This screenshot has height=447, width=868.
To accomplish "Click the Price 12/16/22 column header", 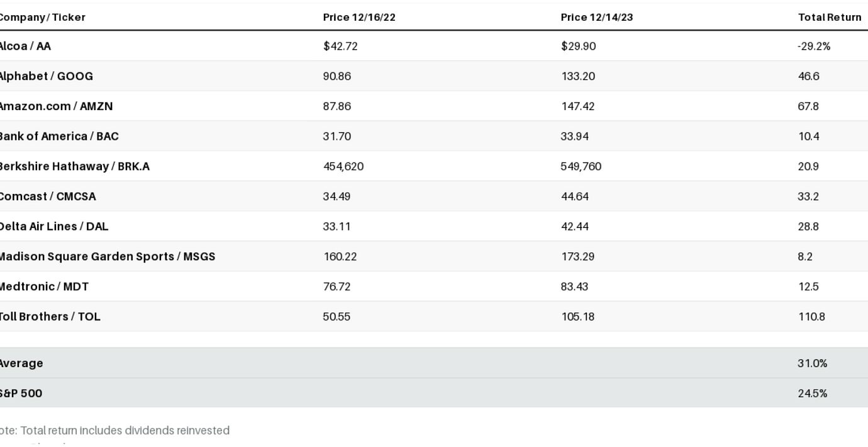I will pos(359,18).
